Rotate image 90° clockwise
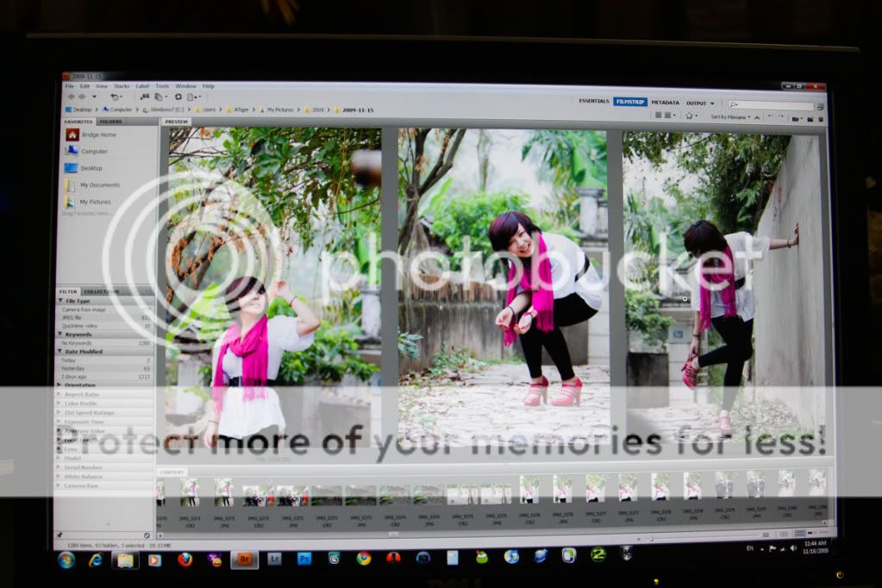The image size is (882, 588). 783,117
